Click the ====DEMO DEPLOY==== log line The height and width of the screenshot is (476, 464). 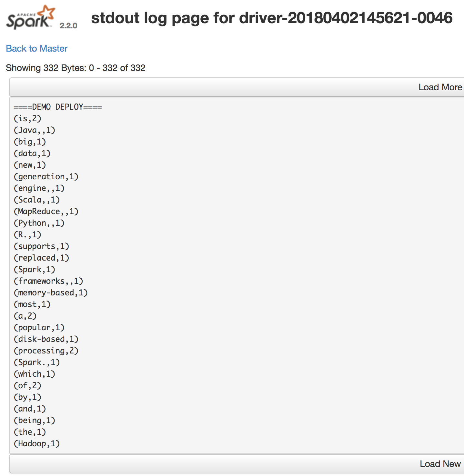click(58, 107)
